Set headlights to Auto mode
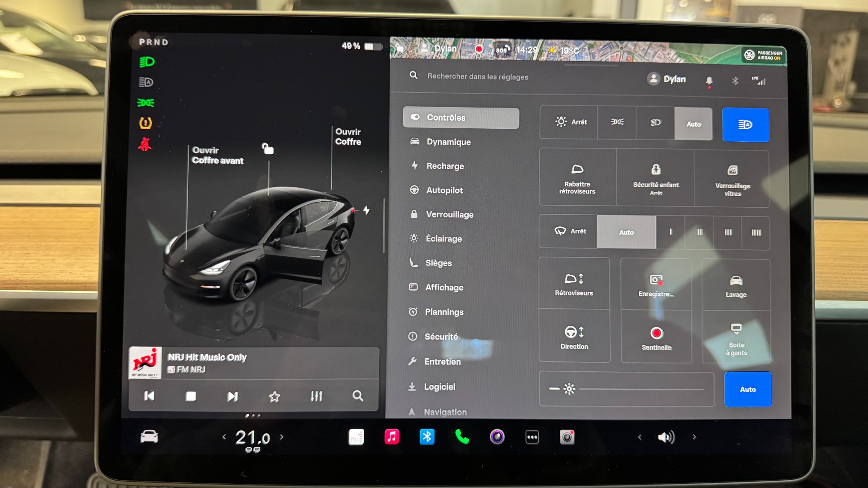Viewport: 868px width, 488px height. pyautogui.click(x=693, y=124)
